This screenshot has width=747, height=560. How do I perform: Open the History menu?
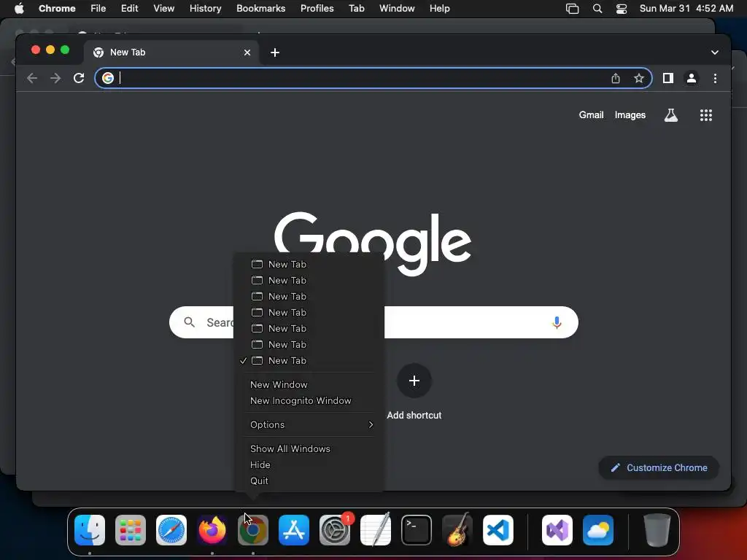(205, 8)
